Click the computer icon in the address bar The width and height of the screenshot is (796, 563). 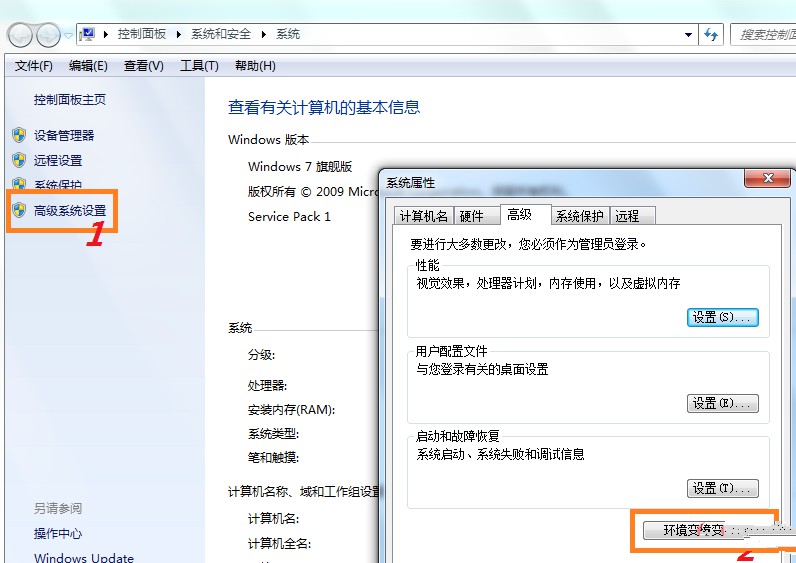87,35
